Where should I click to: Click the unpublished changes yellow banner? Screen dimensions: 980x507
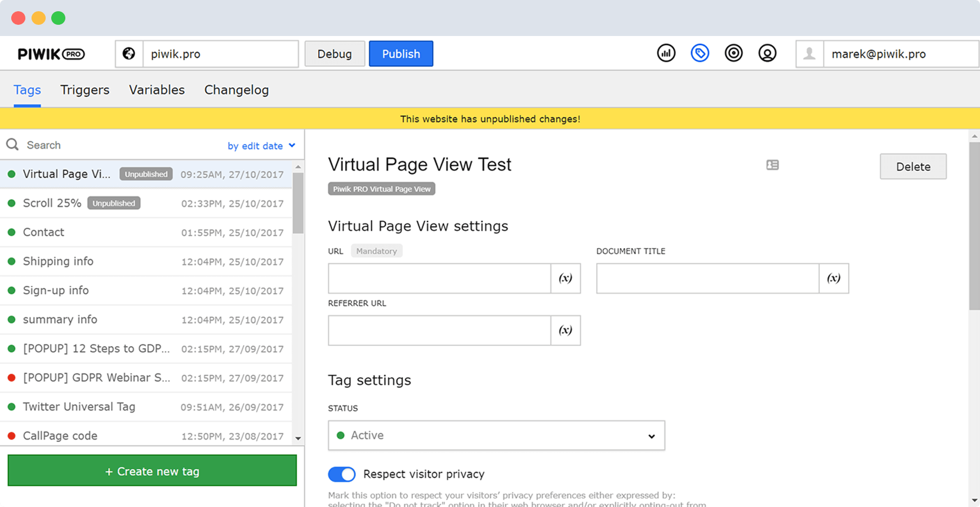tap(490, 119)
